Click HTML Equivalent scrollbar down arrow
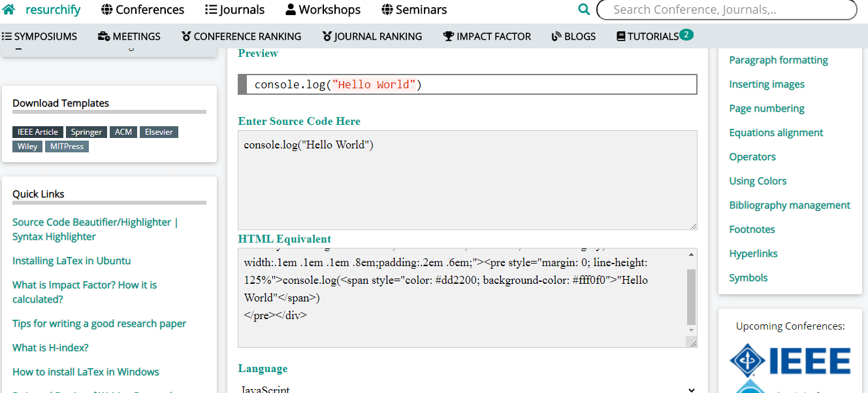The height and width of the screenshot is (393, 868). (x=692, y=331)
